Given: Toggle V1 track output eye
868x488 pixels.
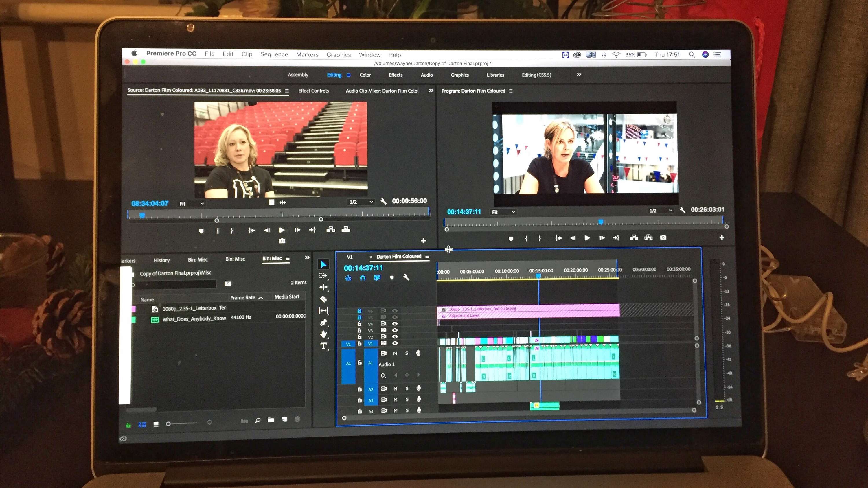Looking at the screenshot, I should [395, 343].
